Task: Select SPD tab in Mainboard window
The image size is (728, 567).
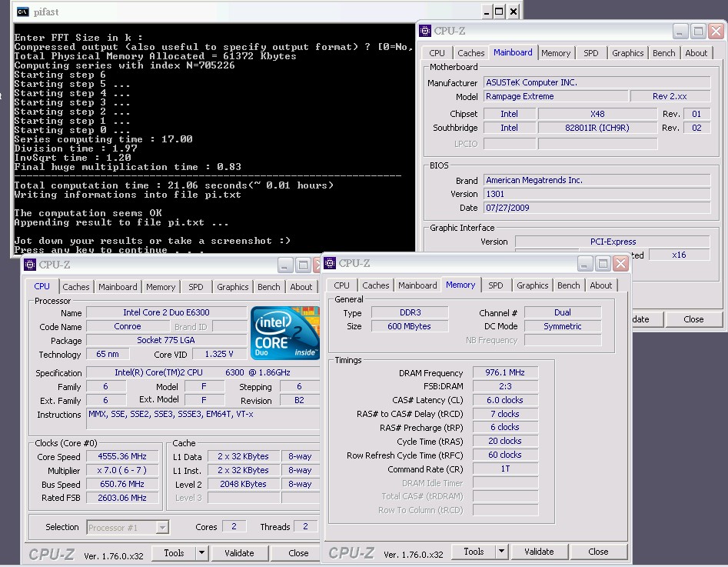Action: pos(591,53)
